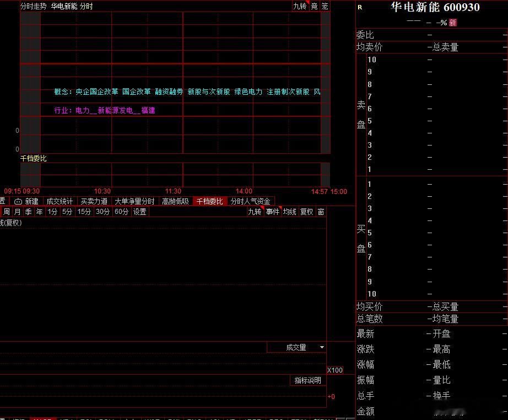Click the 10:30 time axis label

pos(102,191)
